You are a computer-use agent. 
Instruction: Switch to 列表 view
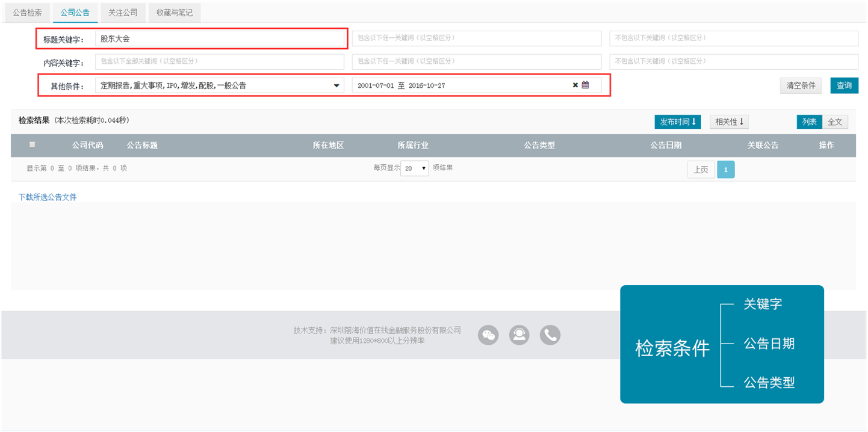809,122
